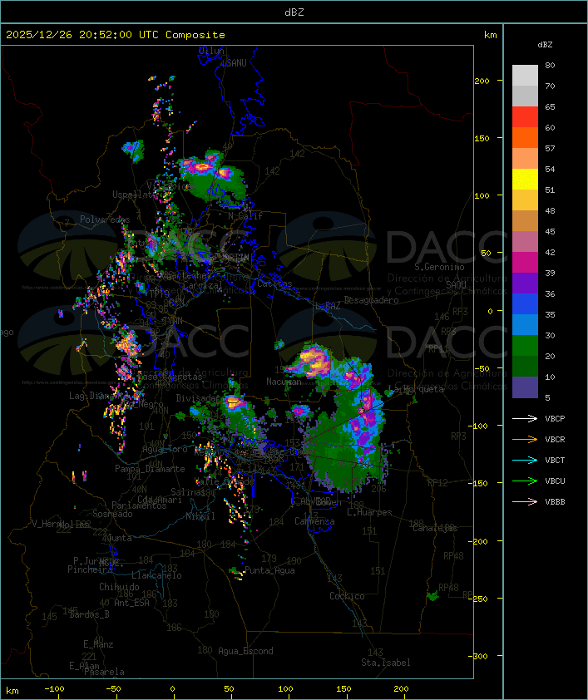The image size is (588, 700).
Task: Click the Nacuñan place label
Action: (x=284, y=382)
